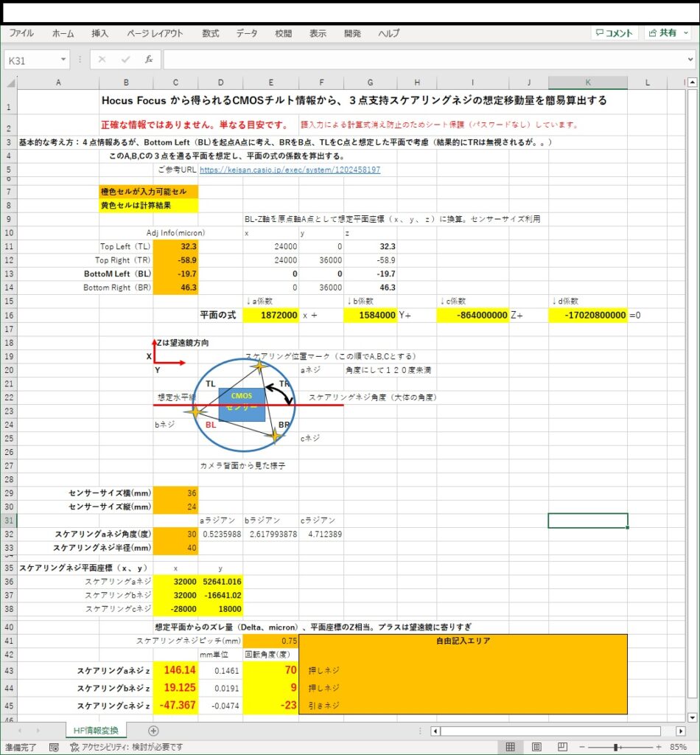Select the bネジ z cell 19.125

[175, 688]
